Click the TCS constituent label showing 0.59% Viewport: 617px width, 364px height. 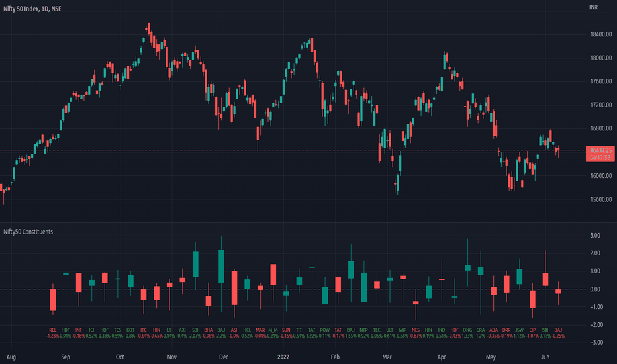click(117, 333)
